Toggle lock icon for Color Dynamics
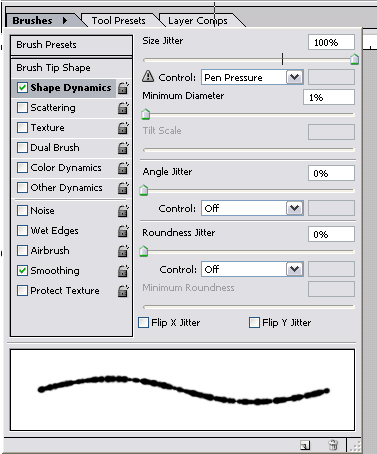The image size is (377, 454). (123, 168)
